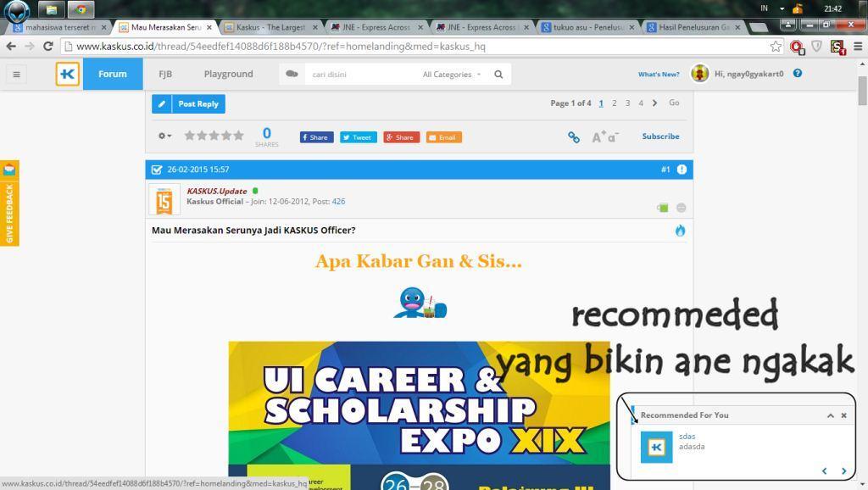Open Chrome menu icon
868x490 pixels.
[x=858, y=47]
